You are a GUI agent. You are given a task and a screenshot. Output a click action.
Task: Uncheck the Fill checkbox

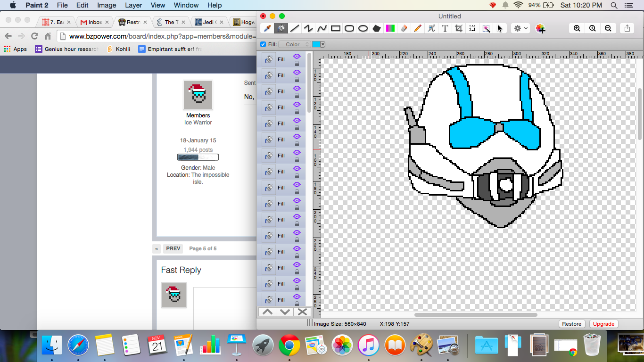point(263,44)
